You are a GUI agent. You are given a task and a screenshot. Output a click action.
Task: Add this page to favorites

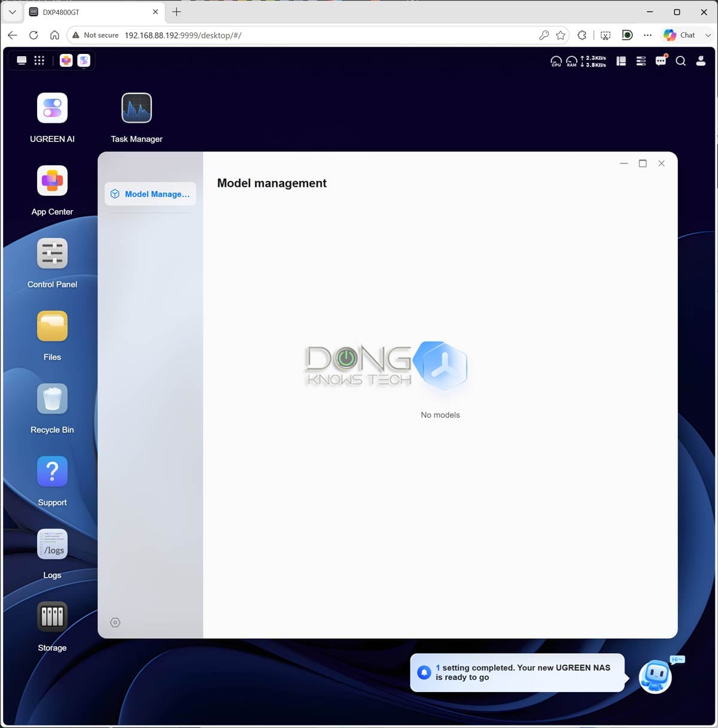coord(561,35)
